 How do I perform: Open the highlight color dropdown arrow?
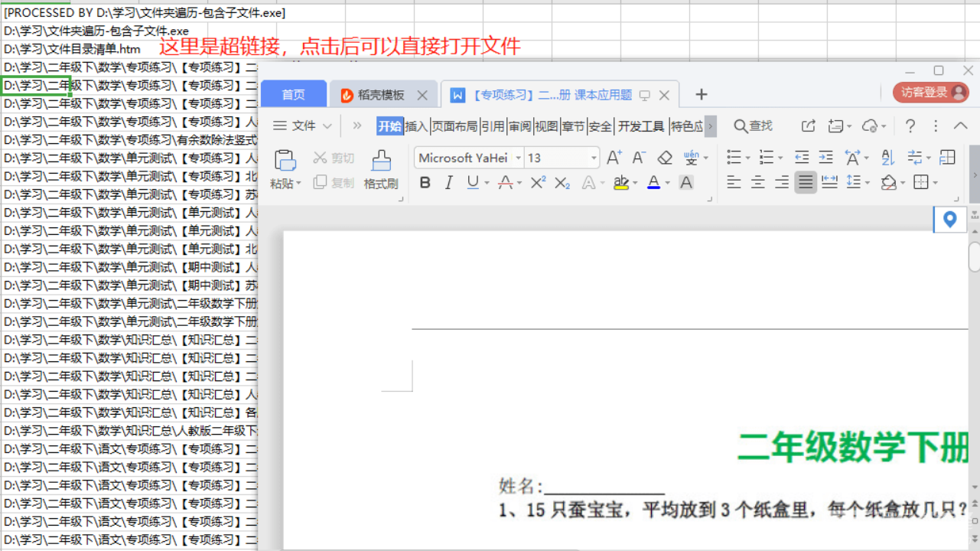point(635,183)
